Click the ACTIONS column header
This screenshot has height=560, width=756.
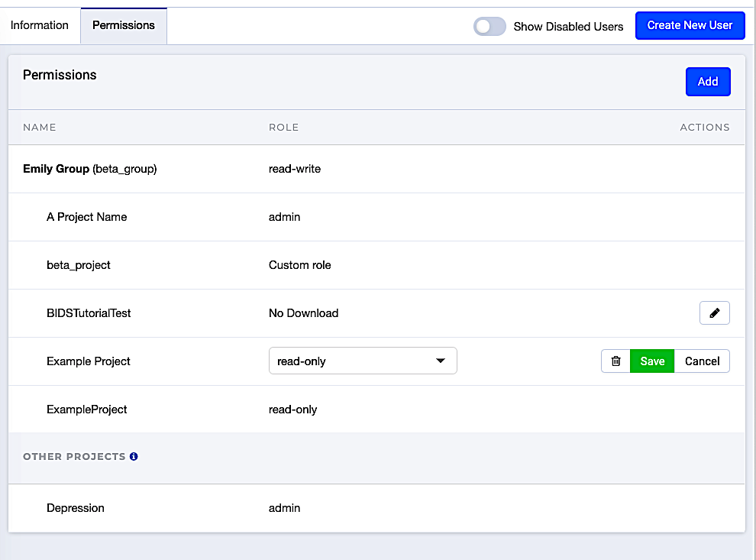point(704,128)
